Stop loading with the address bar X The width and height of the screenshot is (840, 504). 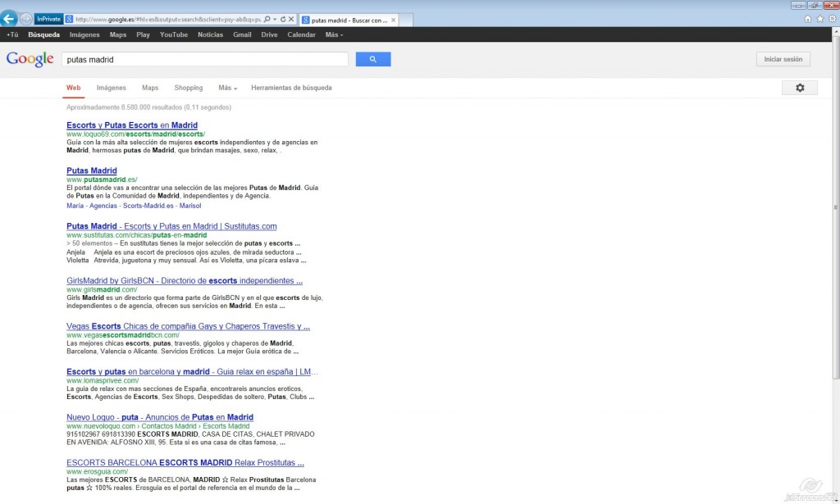pos(291,20)
